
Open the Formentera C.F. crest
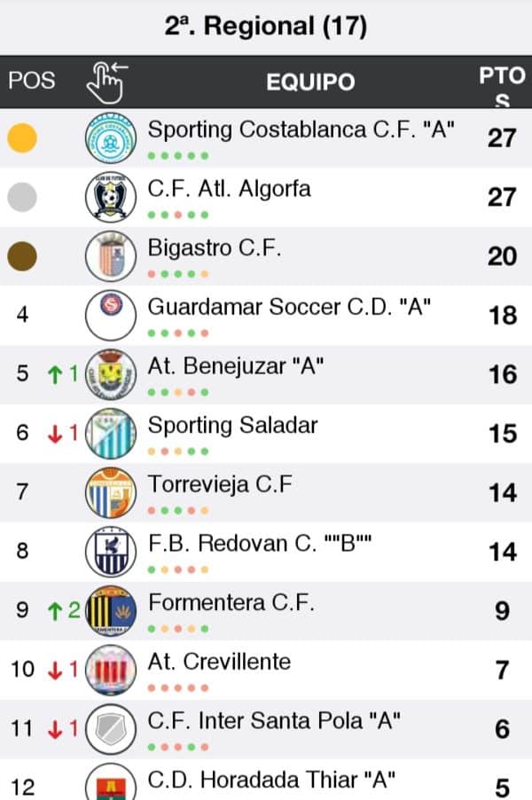(x=111, y=611)
